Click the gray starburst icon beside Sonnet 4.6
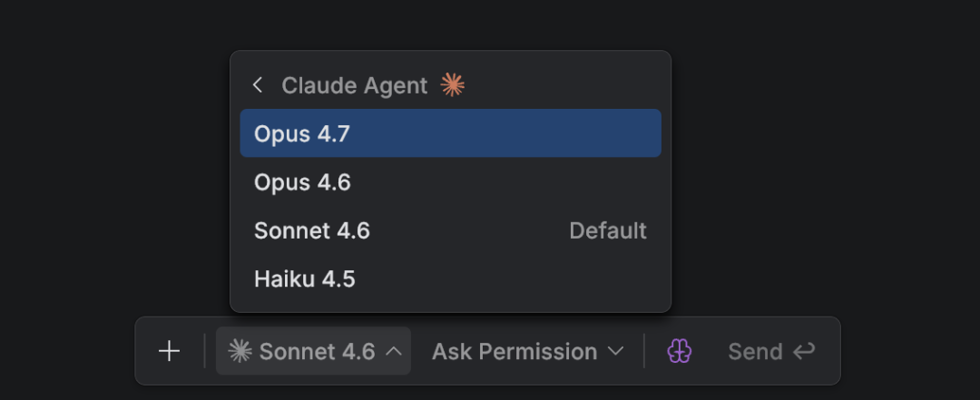 240,351
